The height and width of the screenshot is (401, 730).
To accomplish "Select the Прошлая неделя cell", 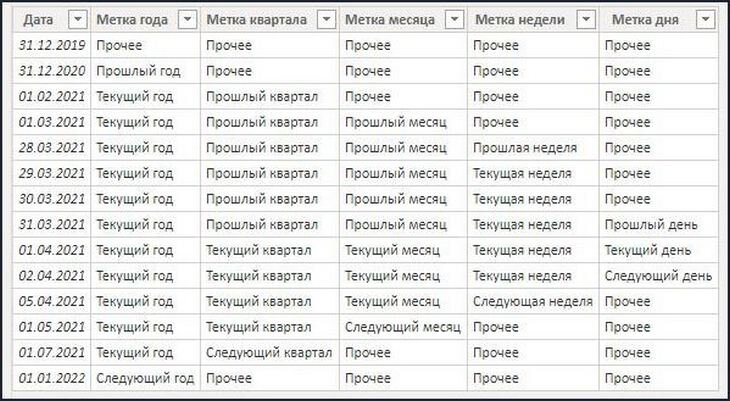I will tap(534, 148).
